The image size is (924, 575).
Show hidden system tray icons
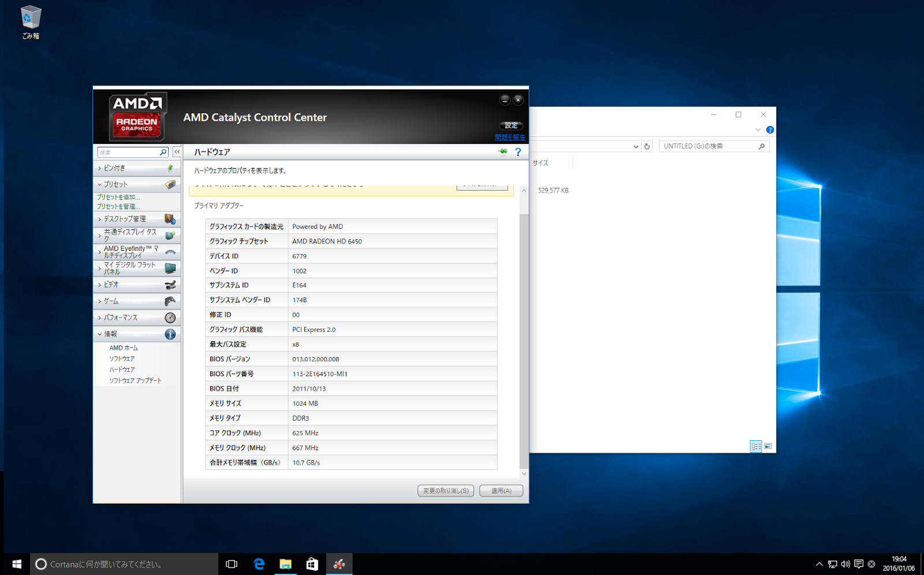(819, 564)
